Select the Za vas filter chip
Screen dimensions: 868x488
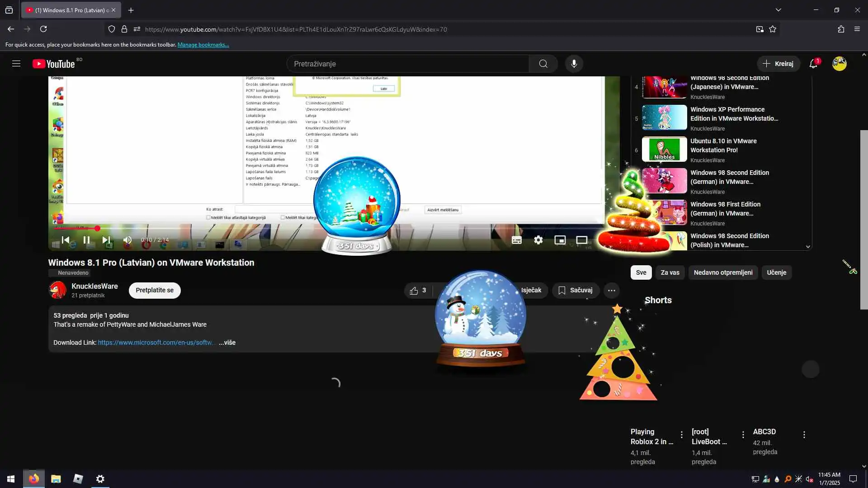tap(670, 272)
